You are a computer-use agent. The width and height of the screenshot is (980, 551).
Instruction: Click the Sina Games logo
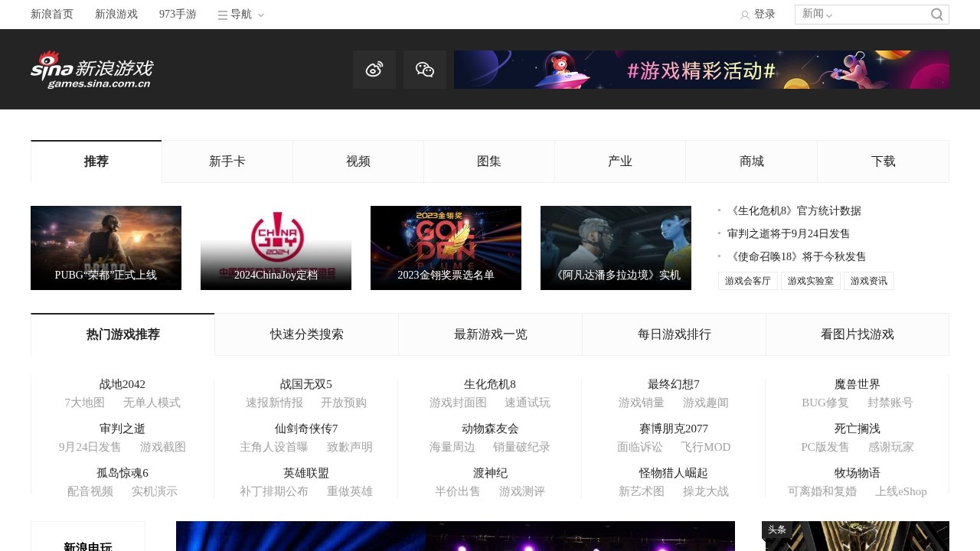[92, 70]
